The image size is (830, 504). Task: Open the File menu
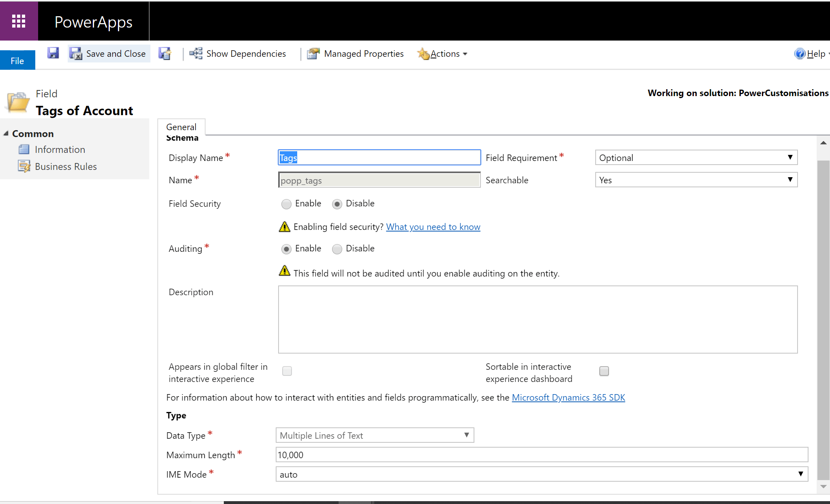pos(17,60)
